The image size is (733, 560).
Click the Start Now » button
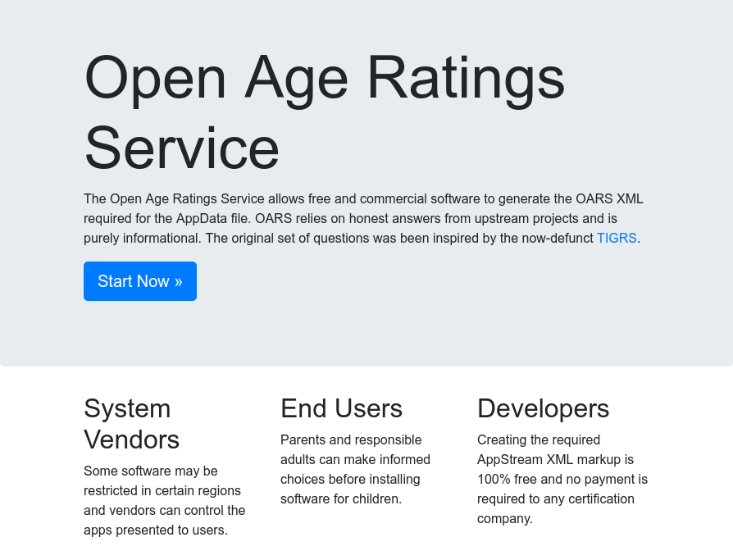(x=140, y=281)
